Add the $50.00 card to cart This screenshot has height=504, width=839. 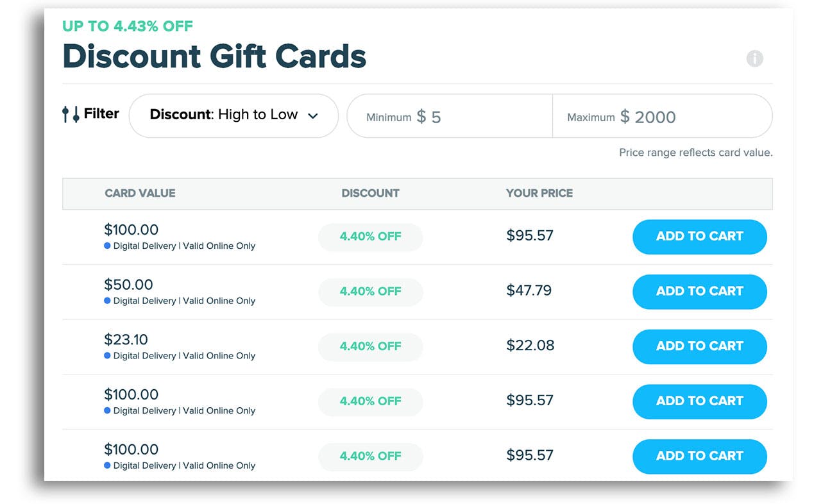click(699, 291)
